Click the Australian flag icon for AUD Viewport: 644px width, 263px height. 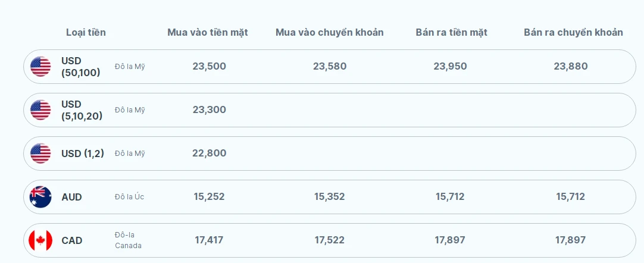[x=40, y=197]
